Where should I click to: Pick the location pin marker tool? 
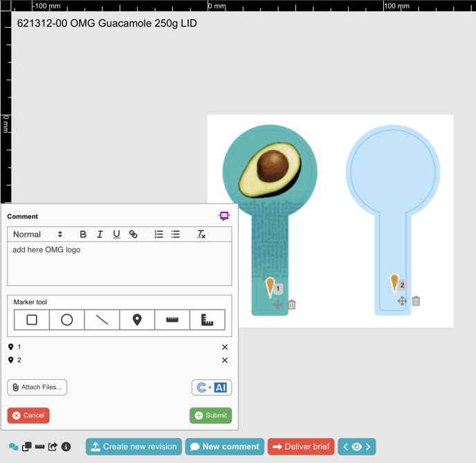click(137, 320)
